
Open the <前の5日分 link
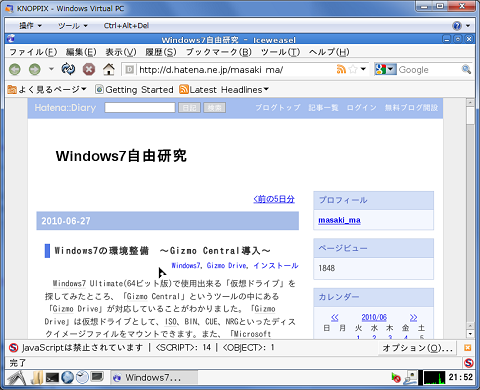tap(274, 199)
